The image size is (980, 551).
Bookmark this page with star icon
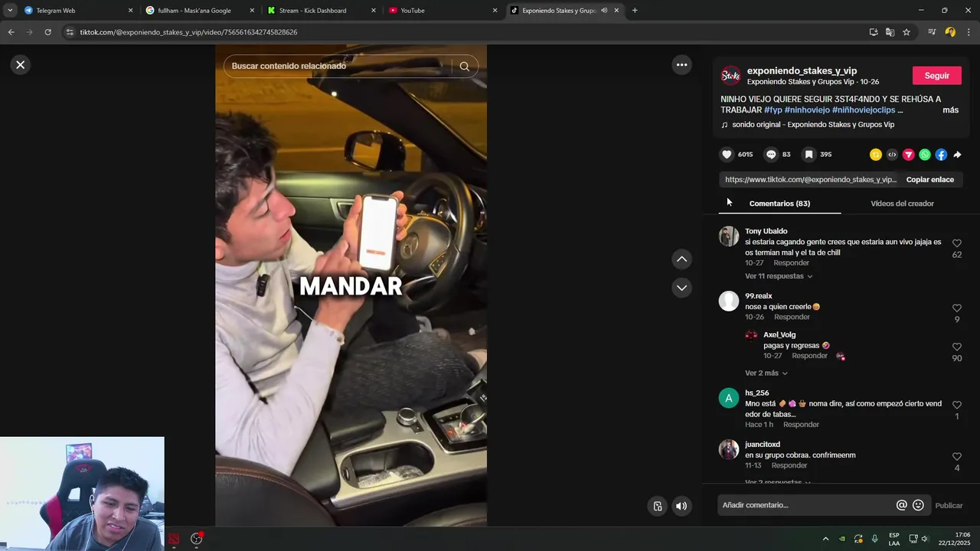[x=906, y=32]
